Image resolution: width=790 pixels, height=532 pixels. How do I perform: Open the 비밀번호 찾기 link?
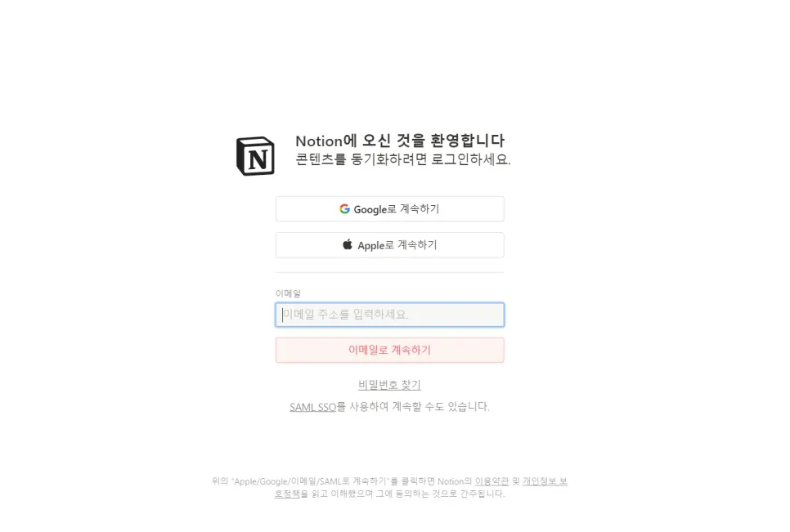(389, 385)
